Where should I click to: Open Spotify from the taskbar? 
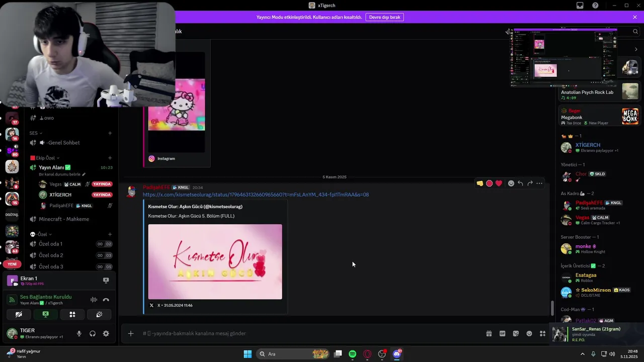click(352, 354)
